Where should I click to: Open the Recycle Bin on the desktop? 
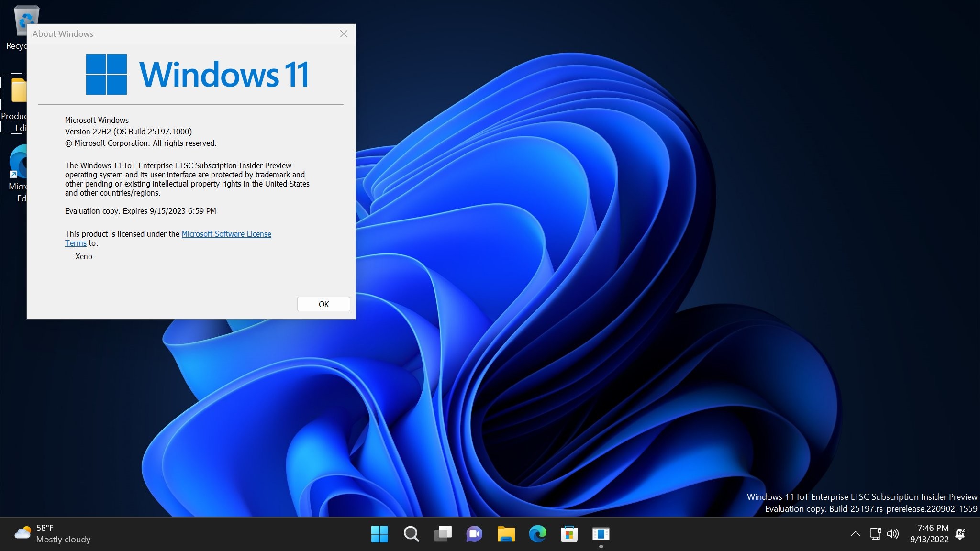(26, 22)
